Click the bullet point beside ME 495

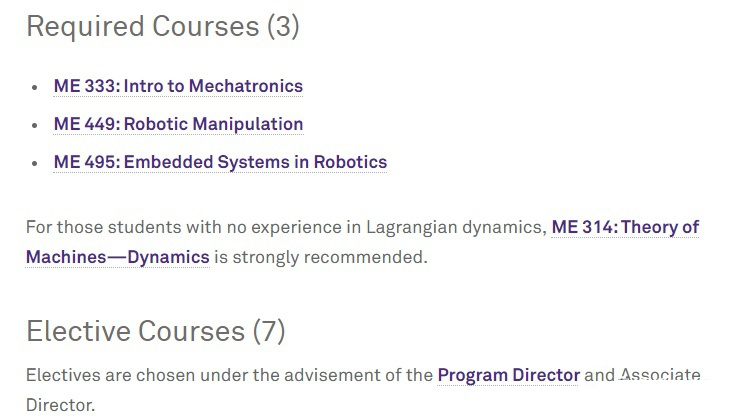(34, 163)
